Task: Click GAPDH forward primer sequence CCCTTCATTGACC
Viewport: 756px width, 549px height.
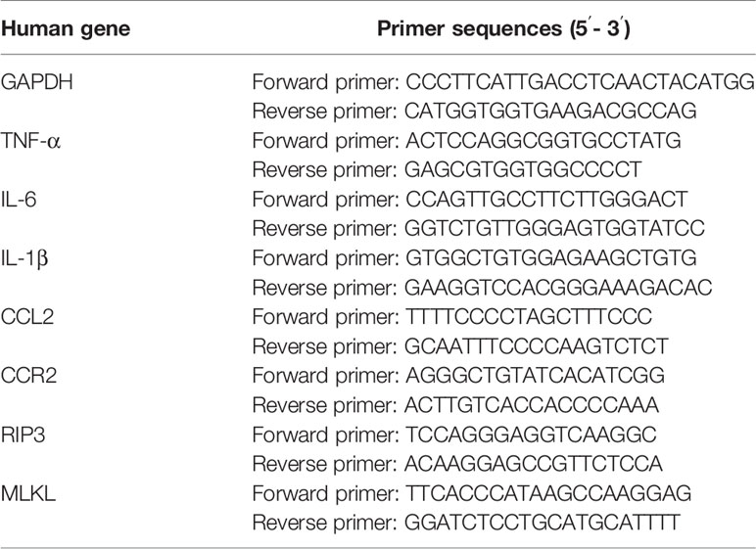Action: 580,82
